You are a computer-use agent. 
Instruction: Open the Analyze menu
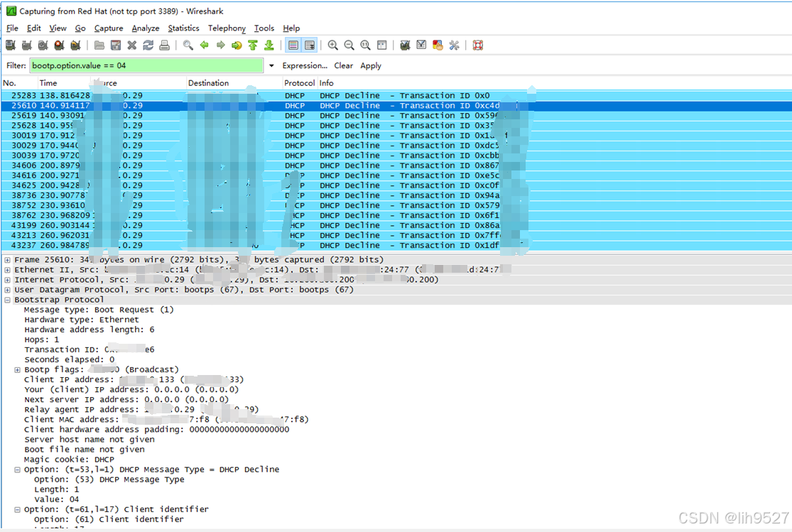coord(146,28)
